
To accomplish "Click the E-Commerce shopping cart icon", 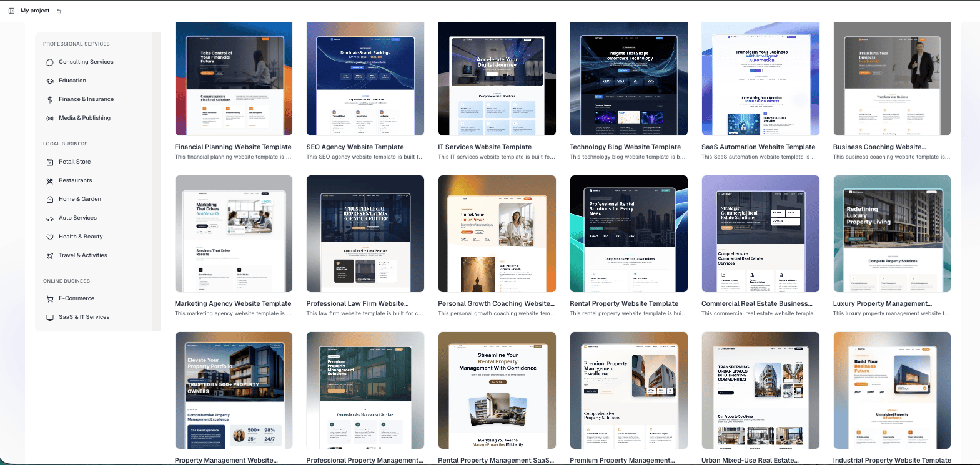I will (50, 299).
